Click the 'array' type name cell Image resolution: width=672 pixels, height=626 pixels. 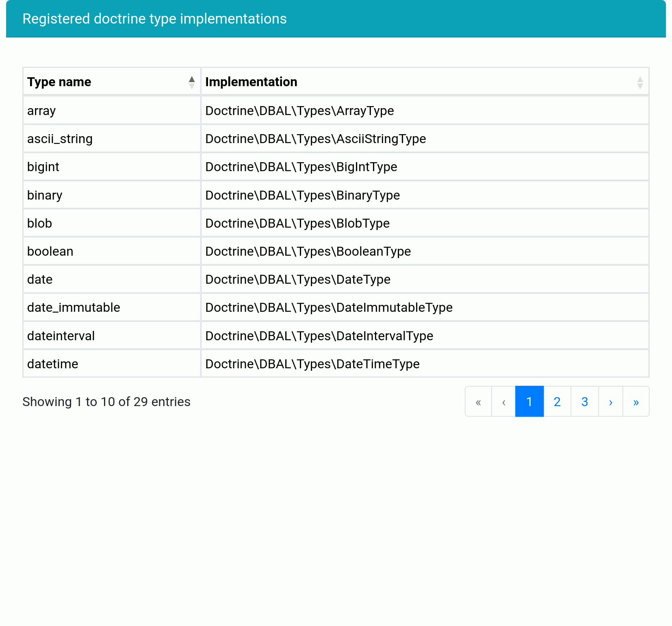click(112, 111)
